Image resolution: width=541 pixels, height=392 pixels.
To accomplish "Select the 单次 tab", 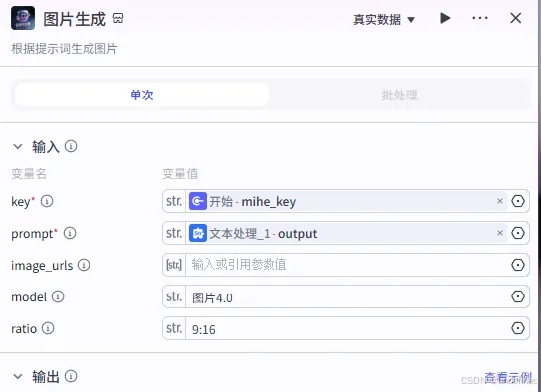I will (141, 95).
